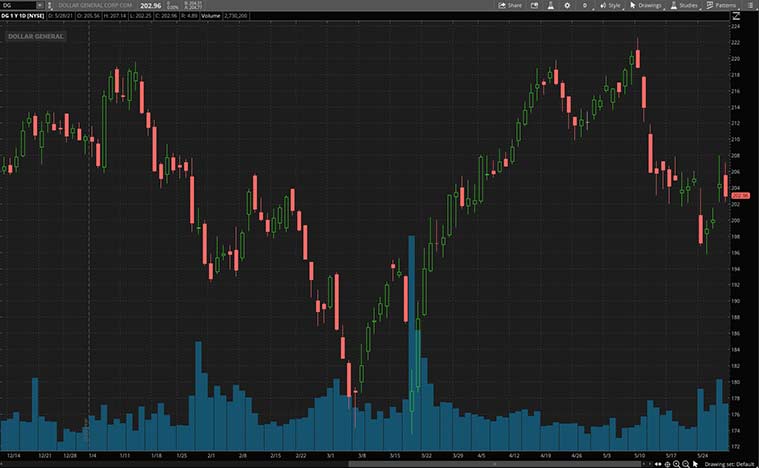The height and width of the screenshot is (468, 759).
Task: Open the DG symbol dropdown arrow
Action: coord(40,5)
